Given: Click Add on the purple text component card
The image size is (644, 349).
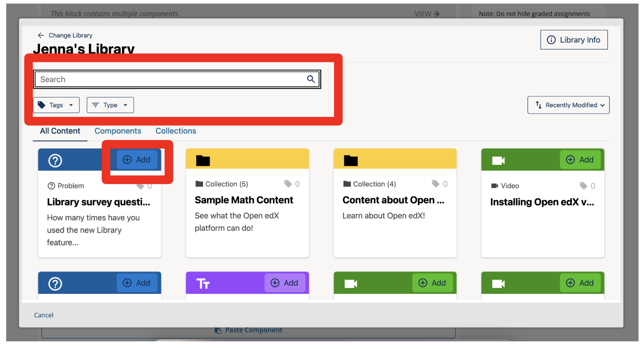Looking at the screenshot, I should coord(285,283).
